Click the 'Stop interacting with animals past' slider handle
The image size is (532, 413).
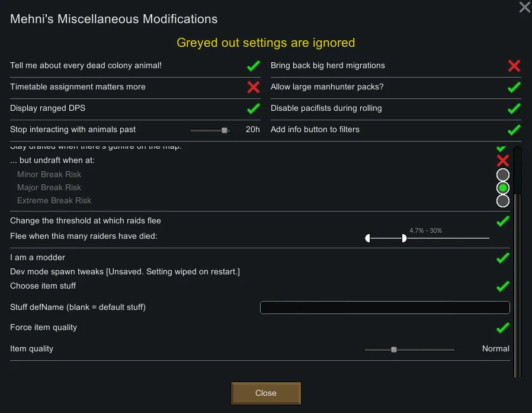(x=225, y=130)
